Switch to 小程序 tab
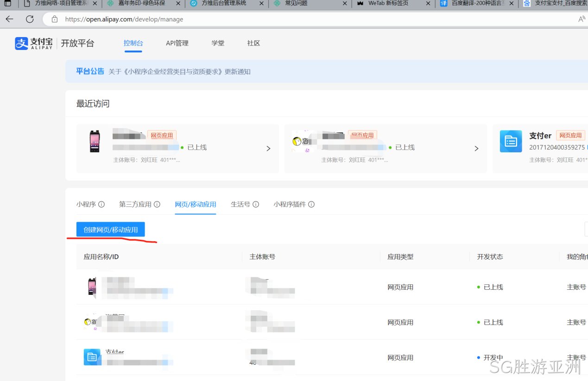Image resolution: width=588 pixels, height=381 pixels. coord(86,204)
